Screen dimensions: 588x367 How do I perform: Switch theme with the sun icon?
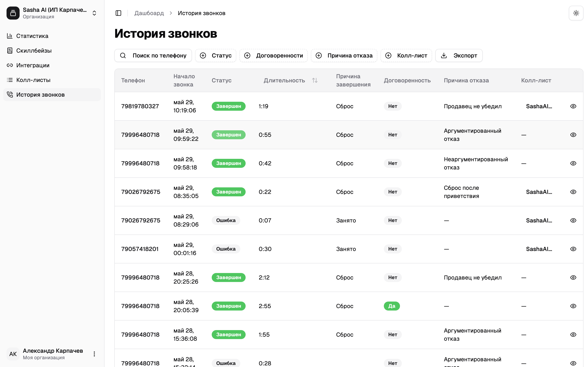(x=576, y=13)
